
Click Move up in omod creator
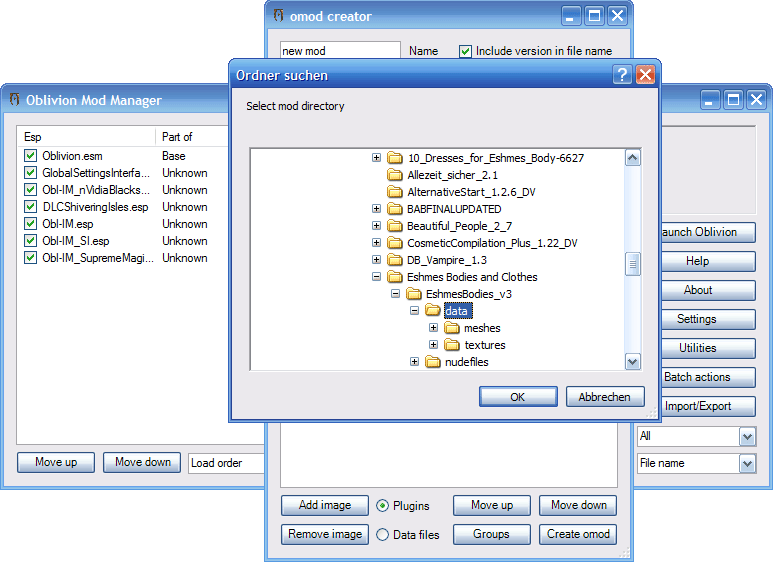point(492,505)
